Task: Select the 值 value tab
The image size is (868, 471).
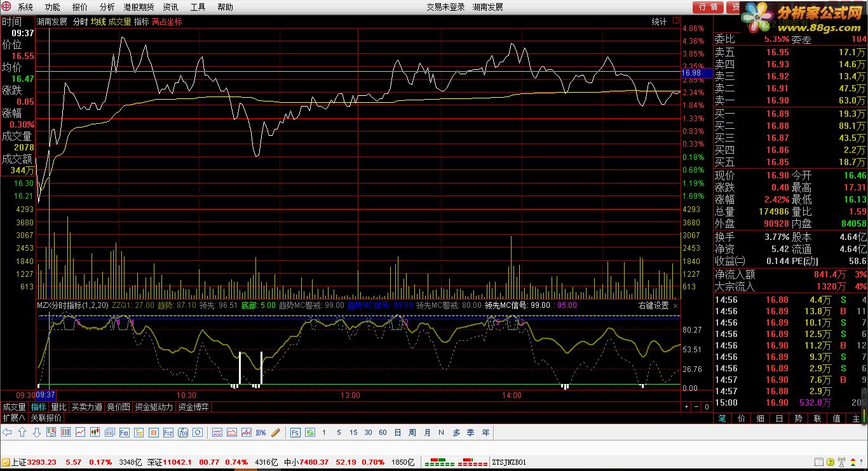Action: pos(836,418)
